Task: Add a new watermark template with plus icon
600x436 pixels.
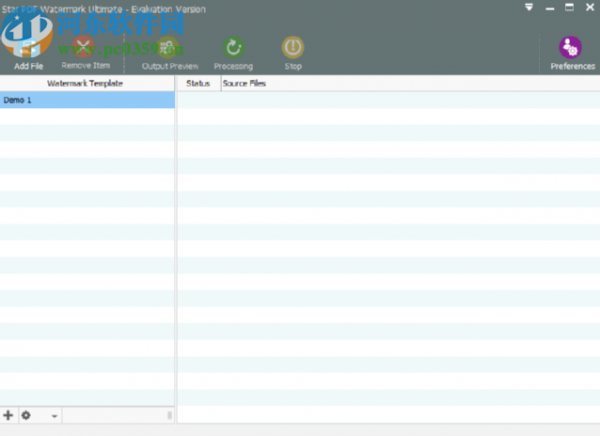Action: 9,415
